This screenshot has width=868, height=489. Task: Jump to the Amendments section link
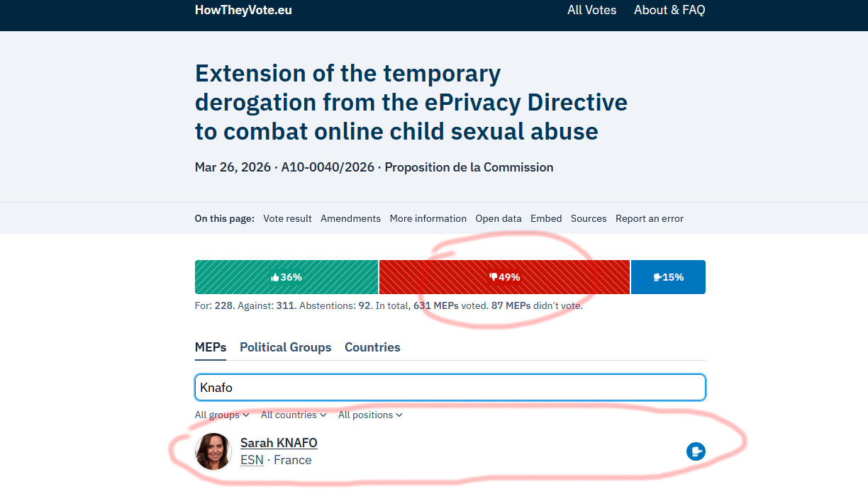350,218
